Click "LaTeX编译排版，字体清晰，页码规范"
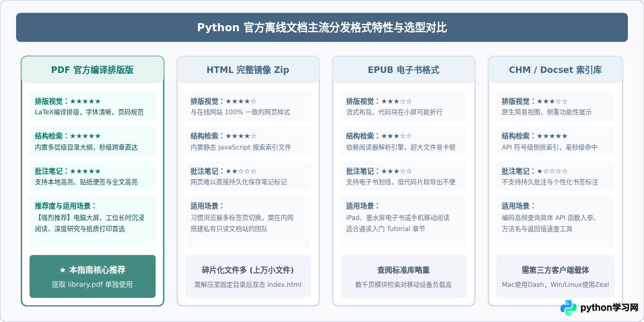 [89, 112]
